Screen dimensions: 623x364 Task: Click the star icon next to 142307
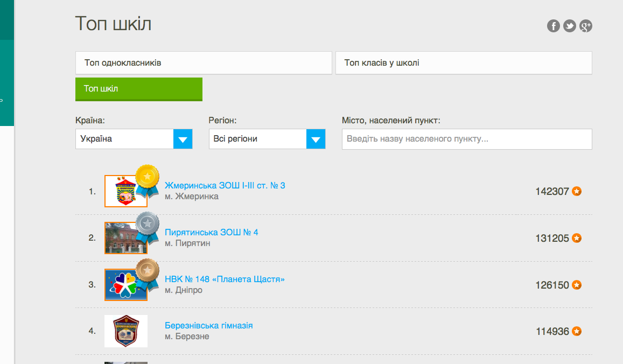pyautogui.click(x=577, y=192)
